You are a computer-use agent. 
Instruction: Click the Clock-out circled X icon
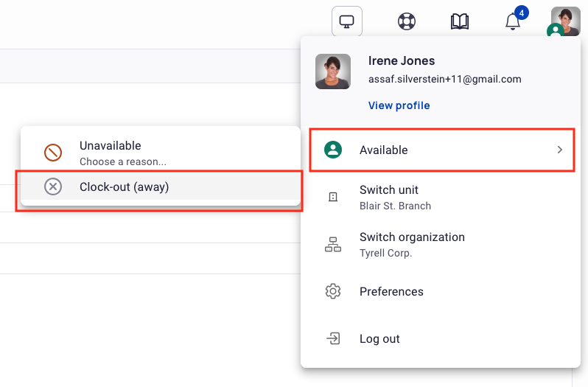53,186
